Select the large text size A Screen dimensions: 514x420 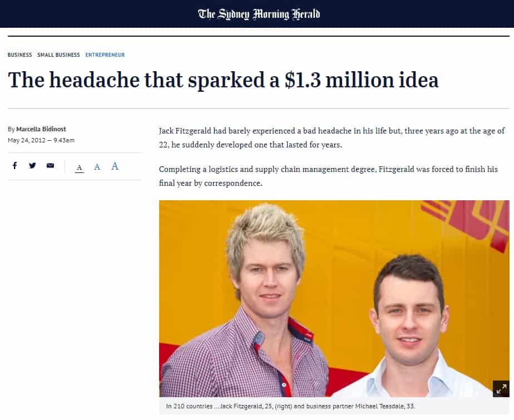click(x=115, y=166)
